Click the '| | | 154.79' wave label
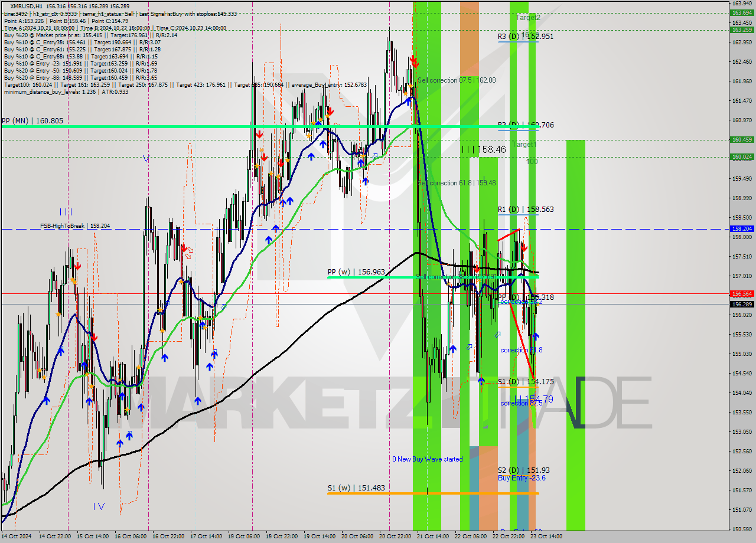The width and height of the screenshot is (756, 543). pyautogui.click(x=531, y=400)
